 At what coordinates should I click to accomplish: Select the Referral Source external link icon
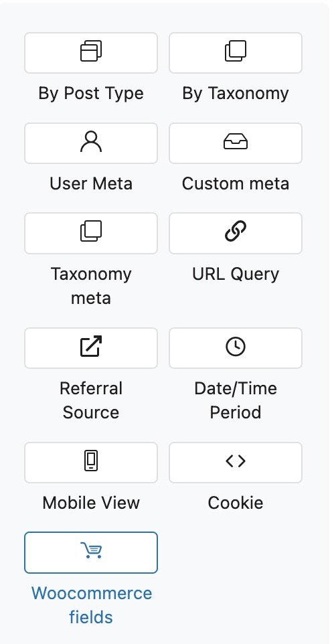(91, 346)
